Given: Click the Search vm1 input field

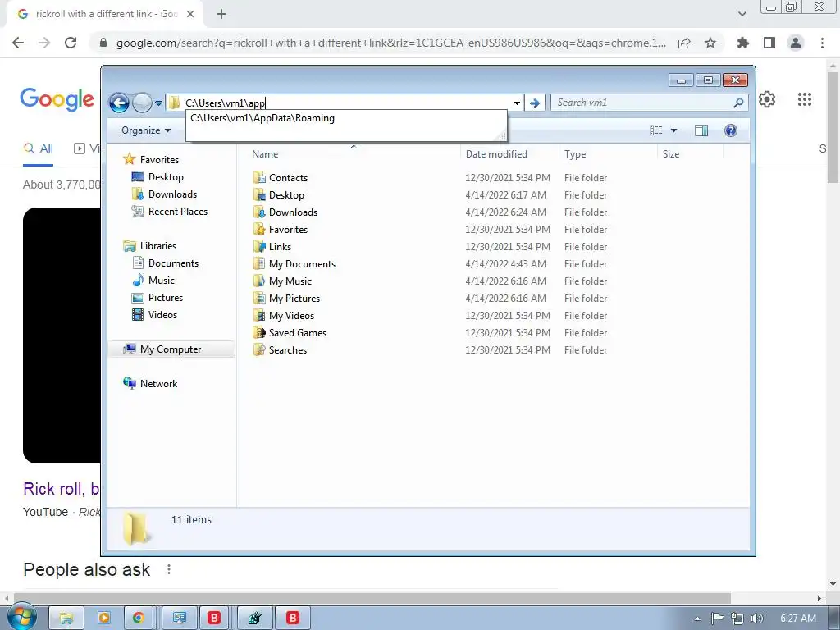Looking at the screenshot, I should click(643, 103).
